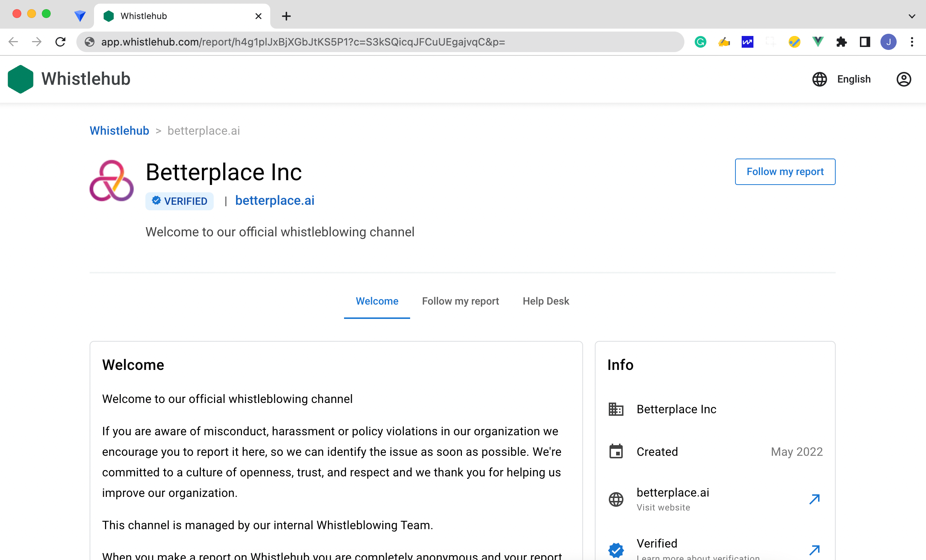Open the browser extensions puzzle icon
Viewport: 926px width, 560px height.
click(x=842, y=42)
